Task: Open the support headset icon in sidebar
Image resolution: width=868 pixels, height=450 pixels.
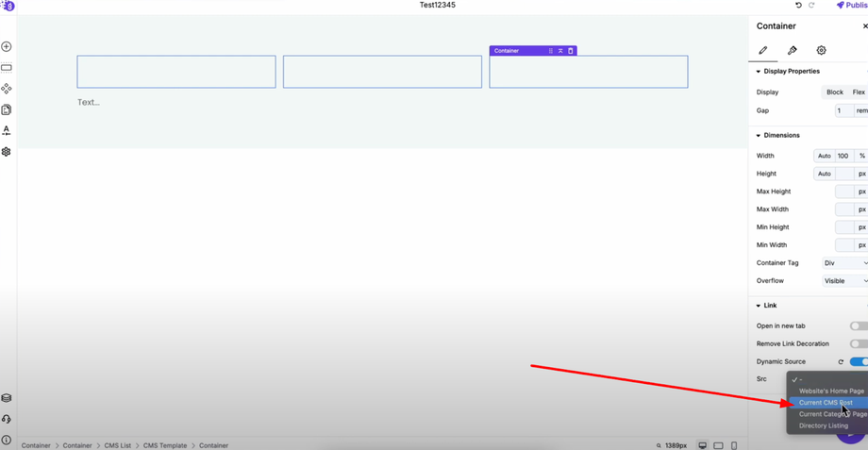Action: (x=7, y=419)
